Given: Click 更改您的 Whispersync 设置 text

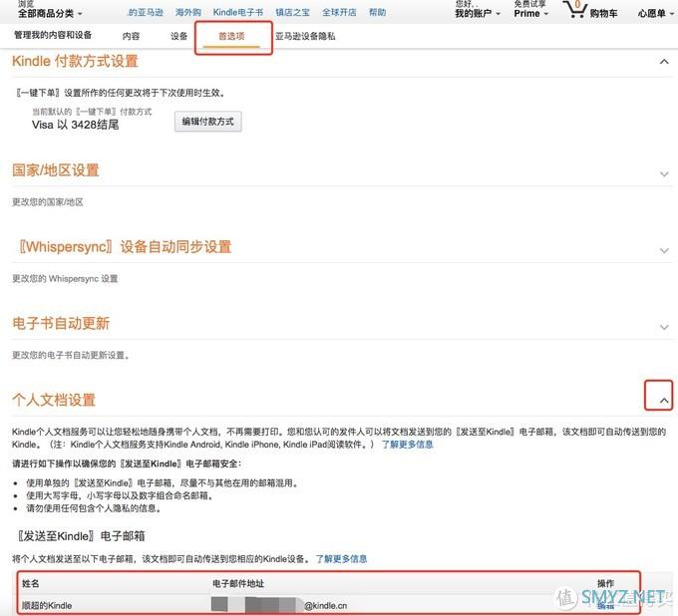Looking at the screenshot, I should pos(65,279).
